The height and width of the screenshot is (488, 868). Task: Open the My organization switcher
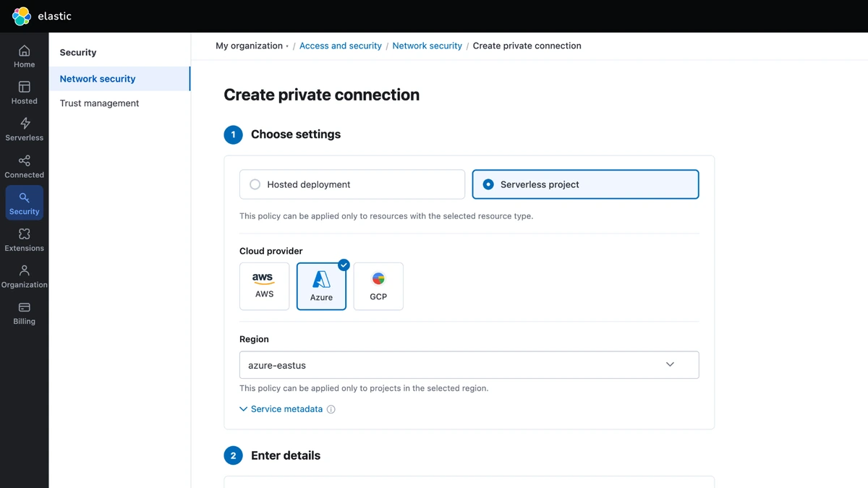pyautogui.click(x=252, y=46)
